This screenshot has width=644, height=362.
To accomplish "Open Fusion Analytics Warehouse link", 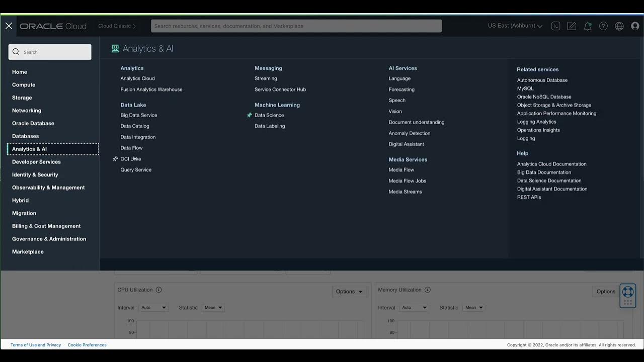I will pyautogui.click(x=151, y=89).
